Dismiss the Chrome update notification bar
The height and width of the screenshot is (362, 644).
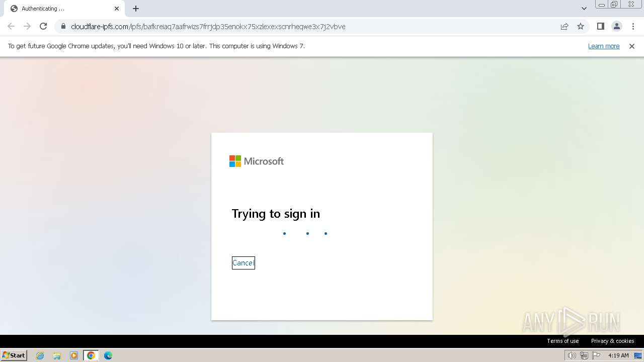[632, 46]
